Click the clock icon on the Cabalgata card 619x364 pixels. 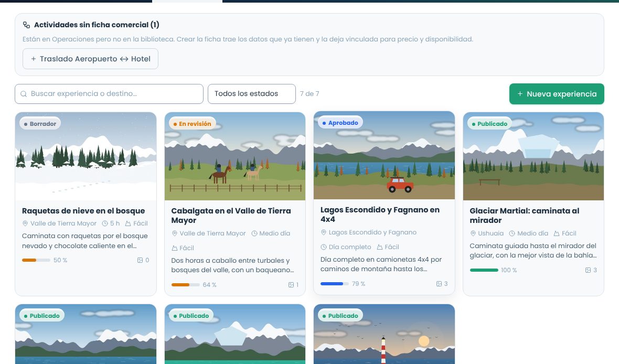254,233
